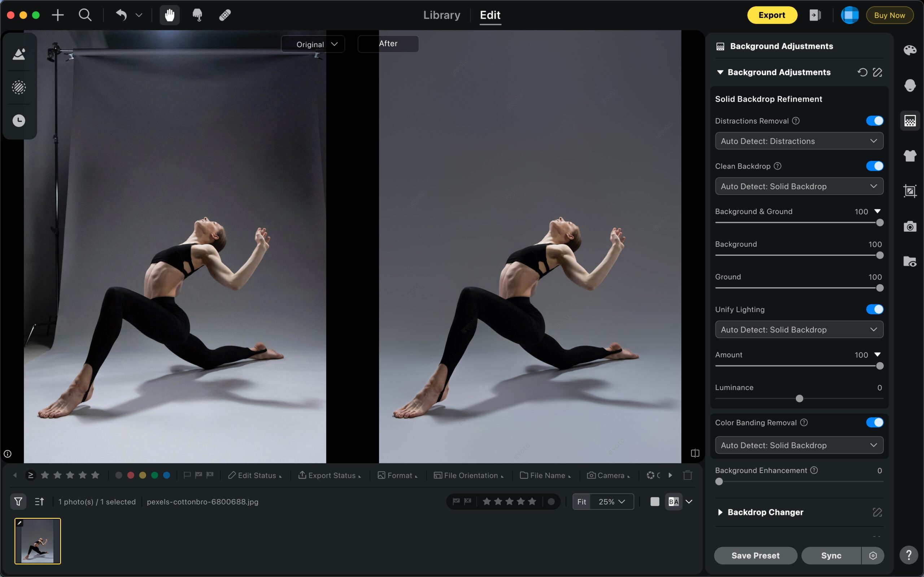Screen dimensions: 924x577
Task: Click the magnifier search icon
Action: (85, 15)
